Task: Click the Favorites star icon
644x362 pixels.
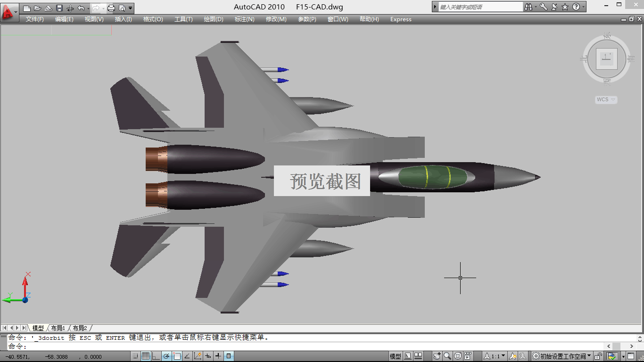Action: [565, 7]
